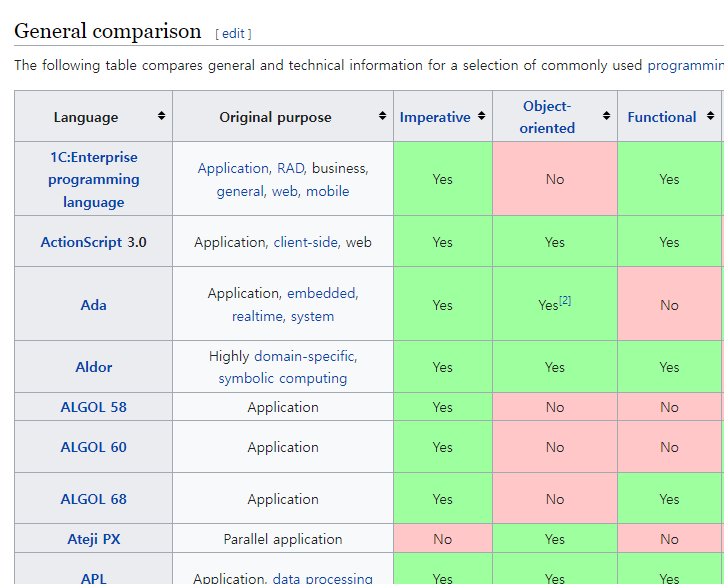The height and width of the screenshot is (584, 724).
Task: Open the 1C:Enterprise programming language link
Action: [93, 180]
